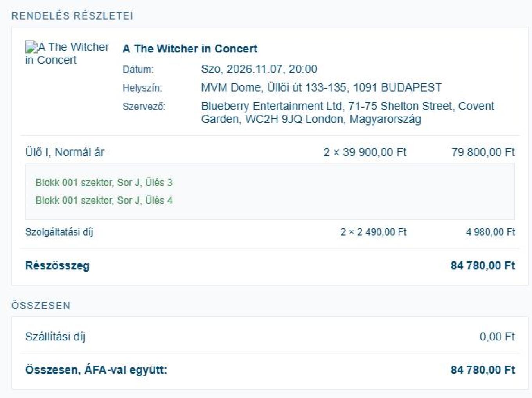Screen dimensions: 532x398
Task: Click the Részösszeg amount 84 780,00 Ft
Action: [483, 265]
